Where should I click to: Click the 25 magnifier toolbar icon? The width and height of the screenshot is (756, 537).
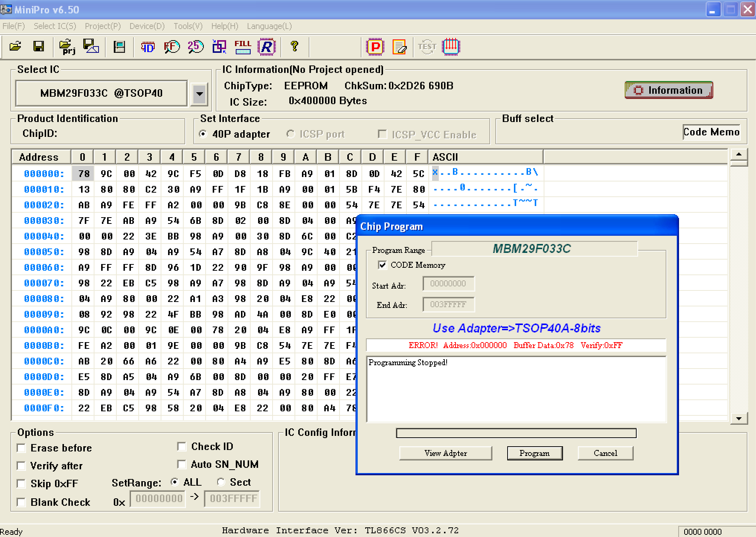point(196,46)
